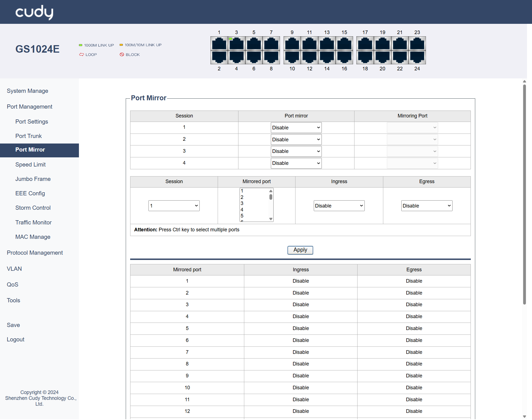Click the port 8 jack icon

[271, 57]
